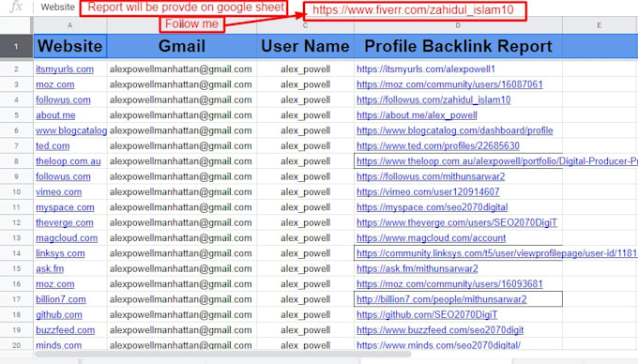Open https://myspace.com/seo2070digital backlink
Image resolution: width=638 pixels, height=364 pixels.
[x=433, y=207]
